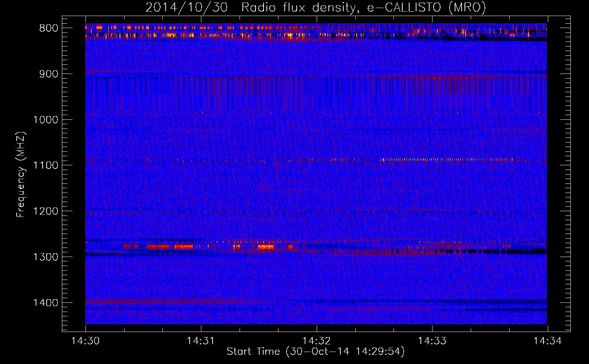This screenshot has height=364, width=589.
Task: Click the 14:34 time tick label
Action: click(x=548, y=341)
